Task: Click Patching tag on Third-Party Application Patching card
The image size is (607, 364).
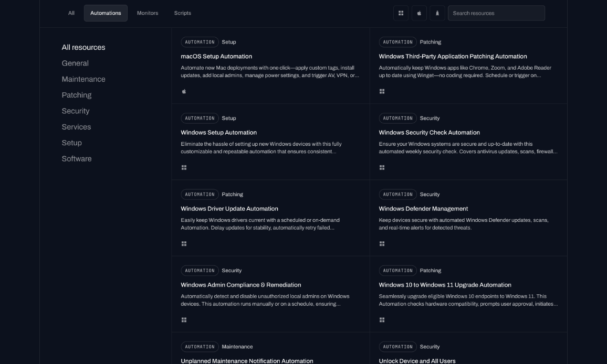Action: click(x=431, y=42)
